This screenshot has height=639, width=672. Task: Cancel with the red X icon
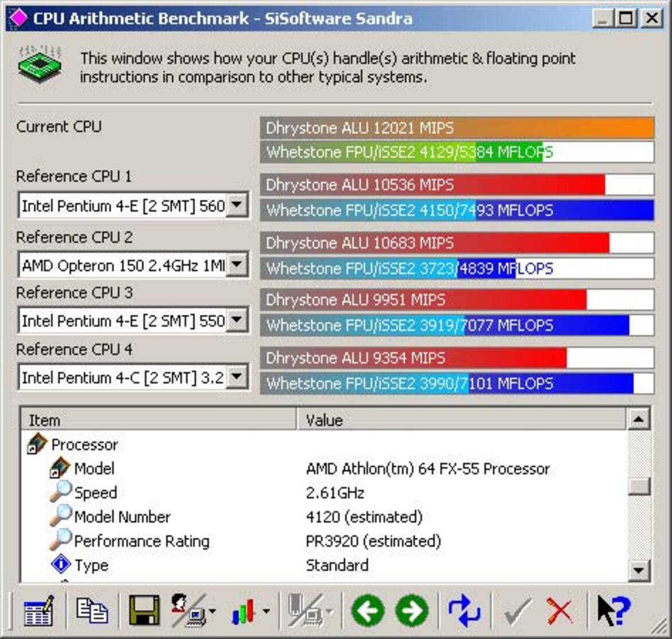[x=560, y=611]
